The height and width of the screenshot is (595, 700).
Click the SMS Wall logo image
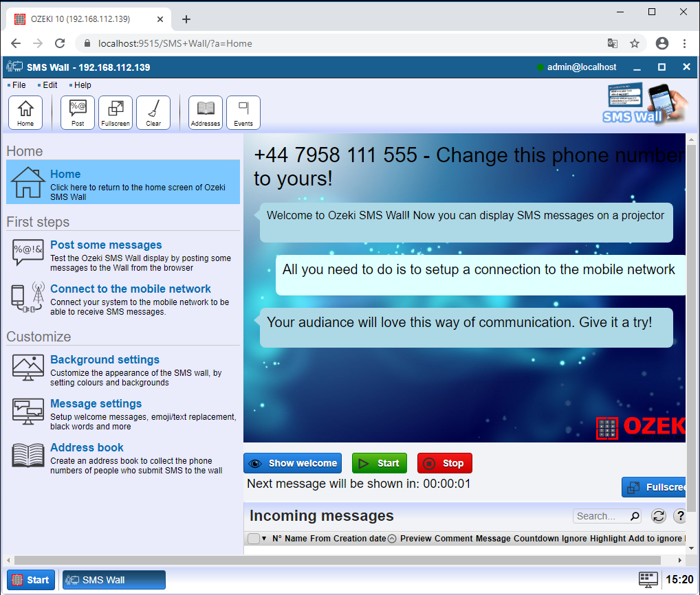click(644, 104)
